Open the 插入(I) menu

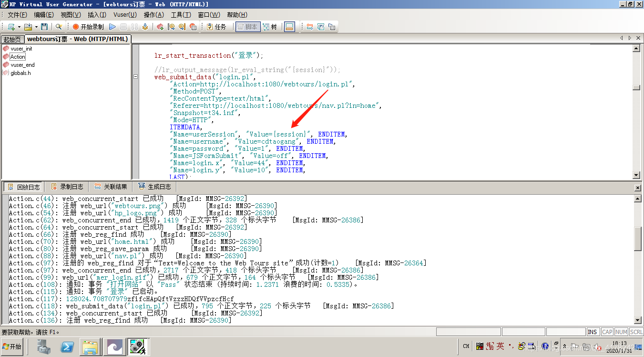pos(97,15)
